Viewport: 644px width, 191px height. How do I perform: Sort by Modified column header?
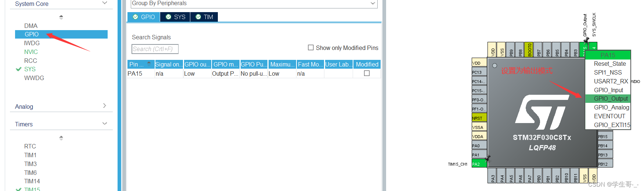(367, 64)
